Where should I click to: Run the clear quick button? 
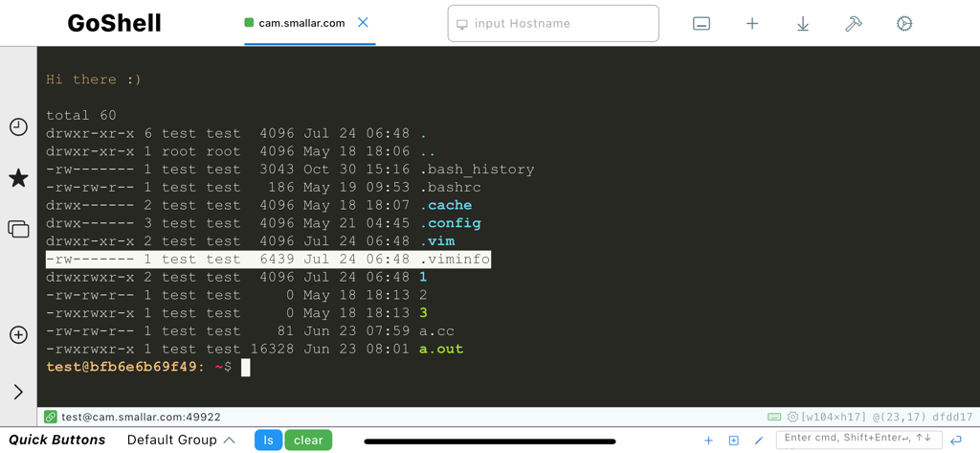click(308, 440)
